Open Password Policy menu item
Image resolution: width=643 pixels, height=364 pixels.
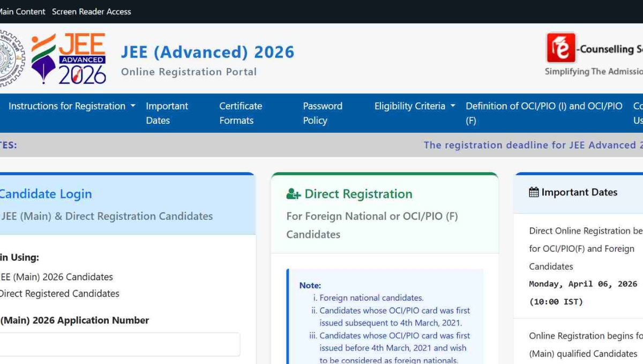point(323,113)
